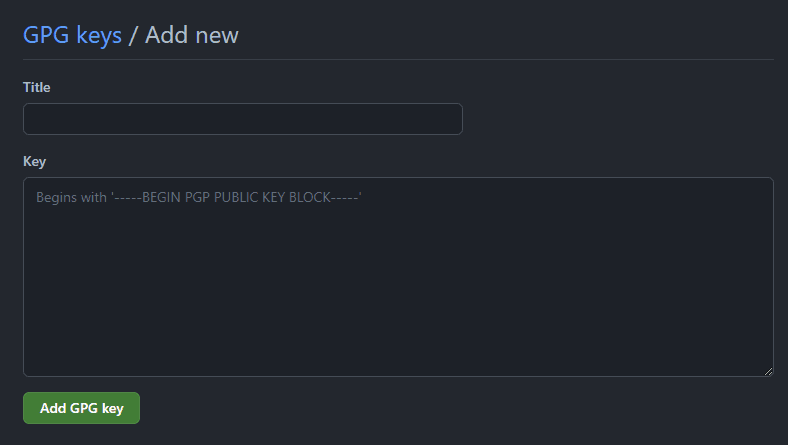Viewport: 788px width, 445px height.
Task: Focus the Title input field
Action: pyautogui.click(x=242, y=119)
